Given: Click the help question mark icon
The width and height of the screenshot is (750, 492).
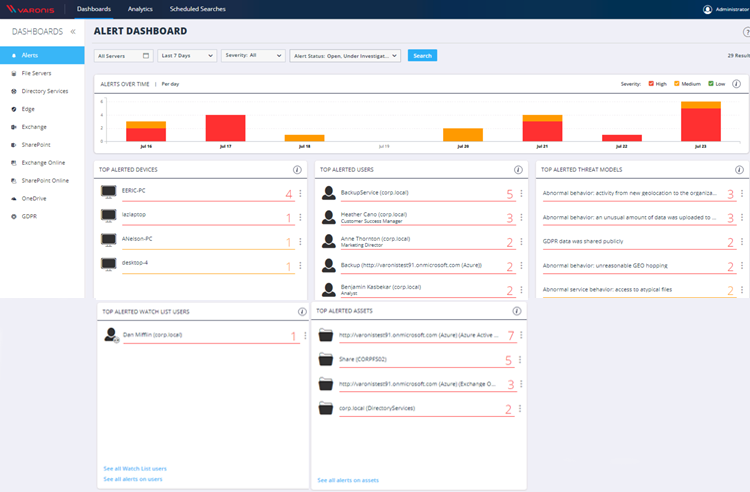Looking at the screenshot, I should [x=745, y=32].
